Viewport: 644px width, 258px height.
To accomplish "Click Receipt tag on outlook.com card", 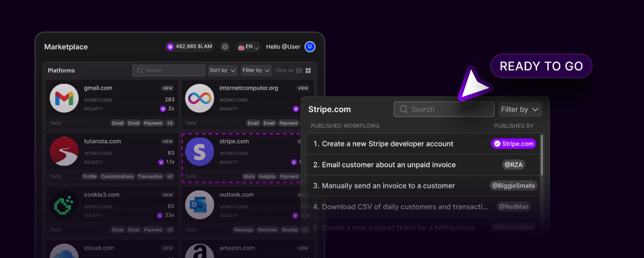I will (x=290, y=230).
